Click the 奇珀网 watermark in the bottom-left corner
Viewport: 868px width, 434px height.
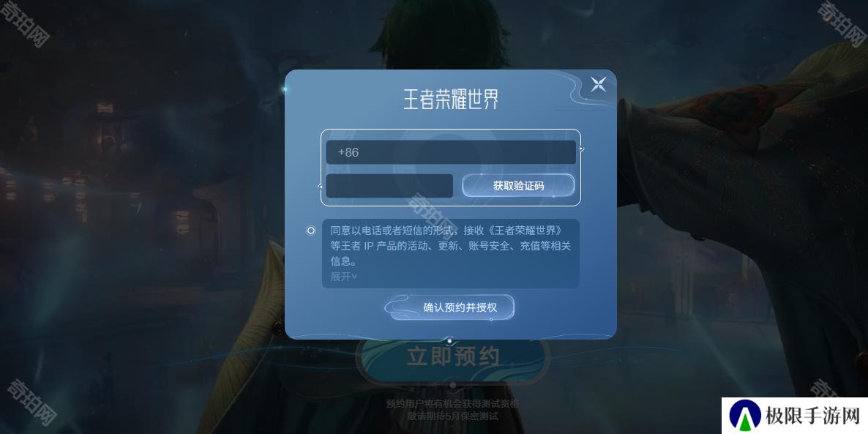32,401
